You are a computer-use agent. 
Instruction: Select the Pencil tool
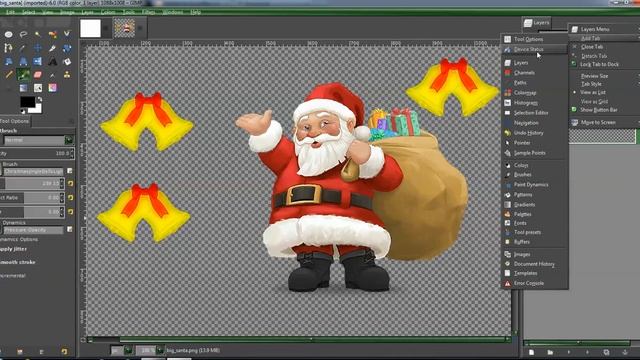tap(8, 75)
